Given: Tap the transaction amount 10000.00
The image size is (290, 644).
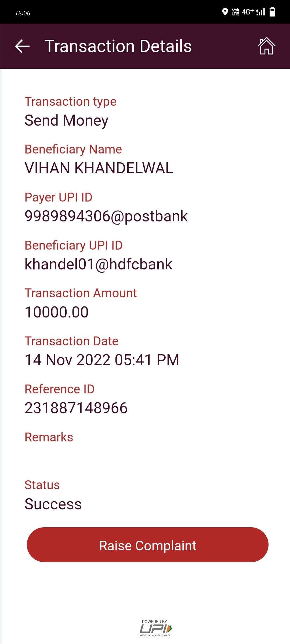Looking at the screenshot, I should (57, 312).
